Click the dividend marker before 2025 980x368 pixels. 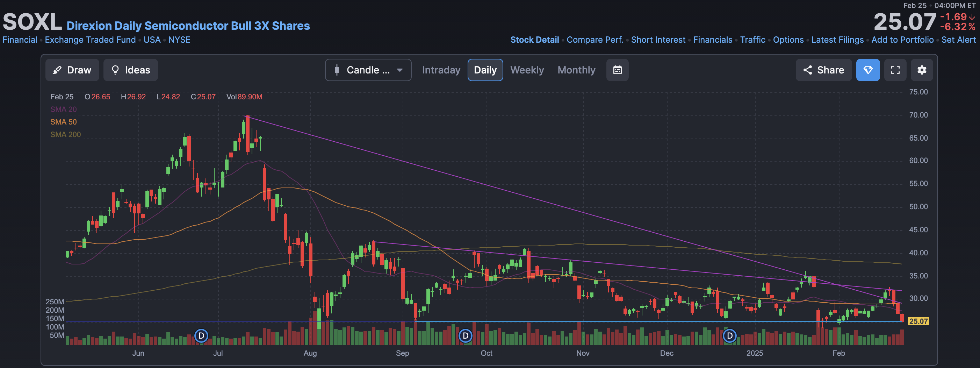click(x=729, y=335)
